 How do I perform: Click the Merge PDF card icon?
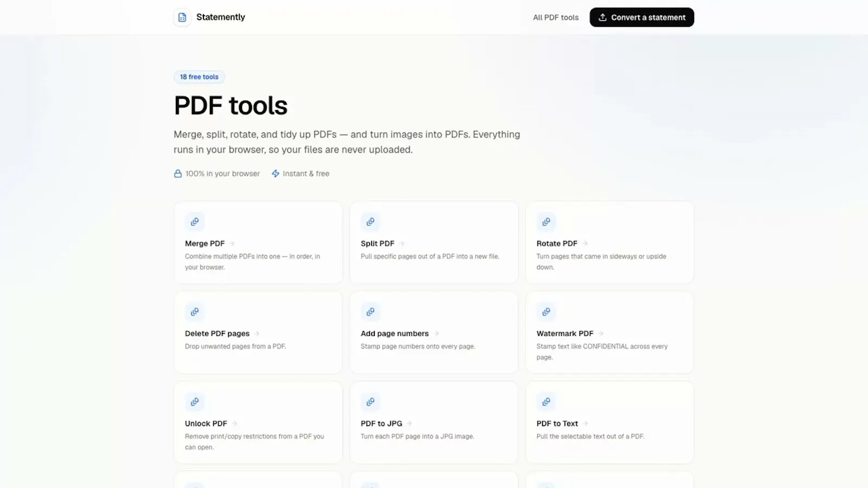tap(195, 222)
